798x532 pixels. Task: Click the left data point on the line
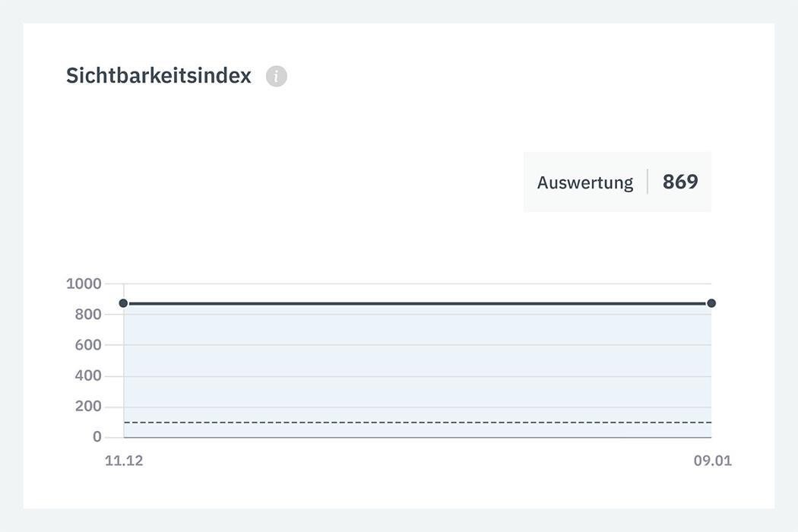tap(123, 303)
